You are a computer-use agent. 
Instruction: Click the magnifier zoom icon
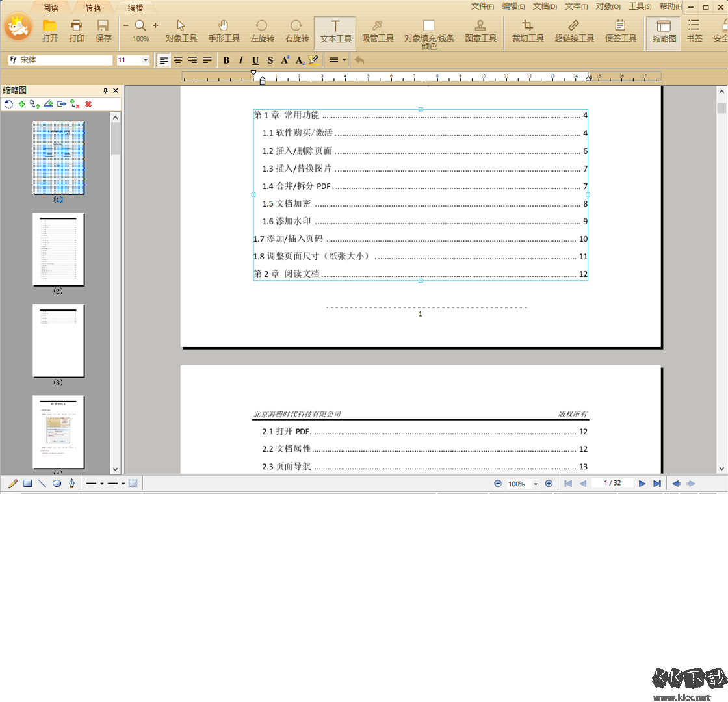pos(140,25)
